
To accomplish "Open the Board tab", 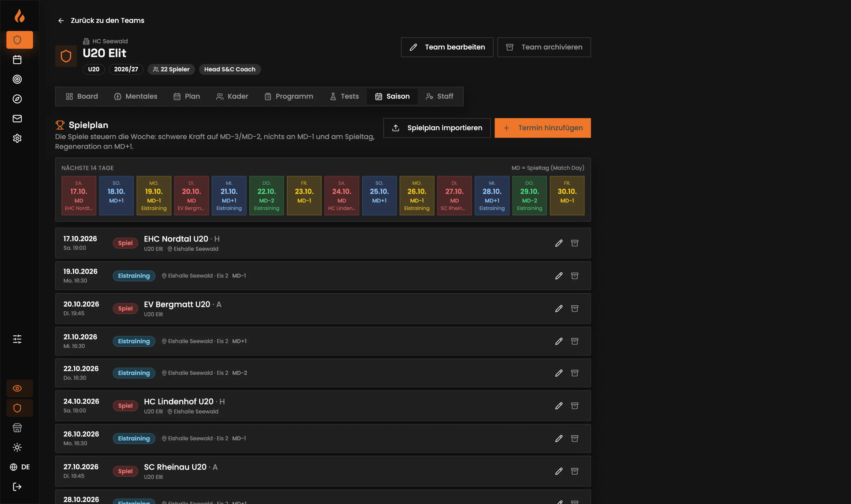I will (x=82, y=97).
